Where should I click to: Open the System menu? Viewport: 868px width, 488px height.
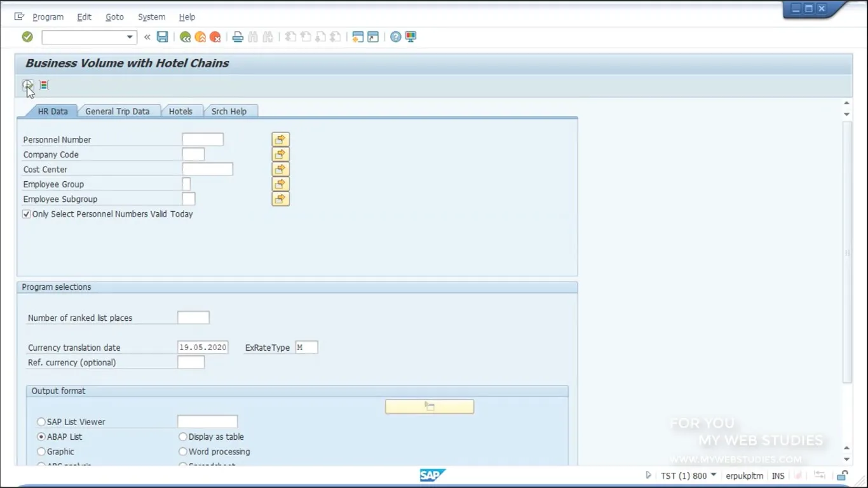[151, 17]
